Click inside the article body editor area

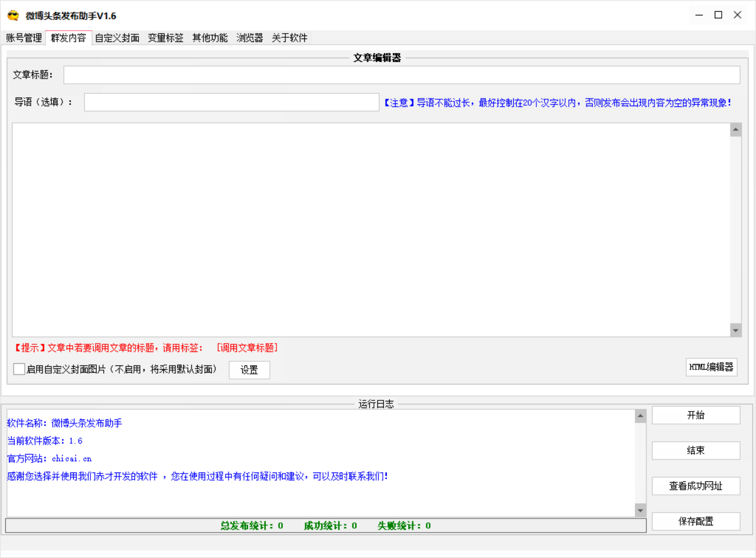click(x=371, y=230)
